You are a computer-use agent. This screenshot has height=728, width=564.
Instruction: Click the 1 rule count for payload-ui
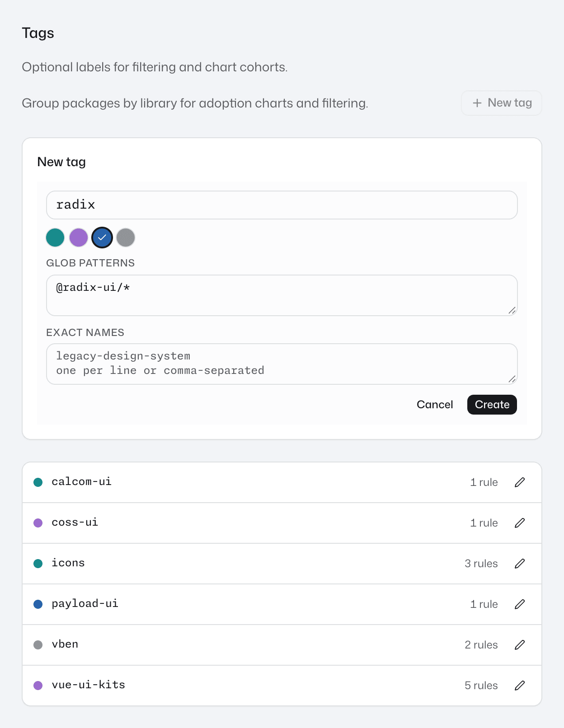[484, 604]
